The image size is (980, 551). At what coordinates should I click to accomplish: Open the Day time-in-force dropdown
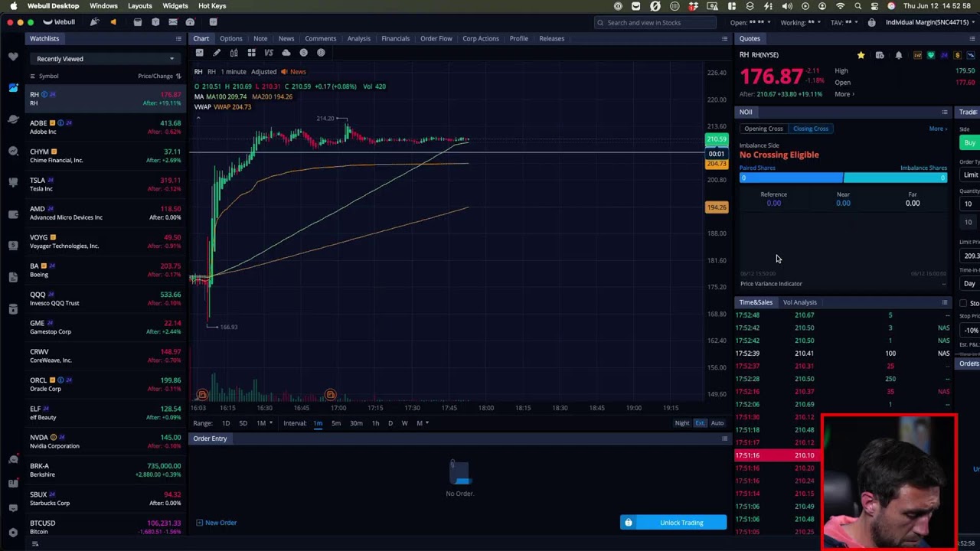click(970, 284)
